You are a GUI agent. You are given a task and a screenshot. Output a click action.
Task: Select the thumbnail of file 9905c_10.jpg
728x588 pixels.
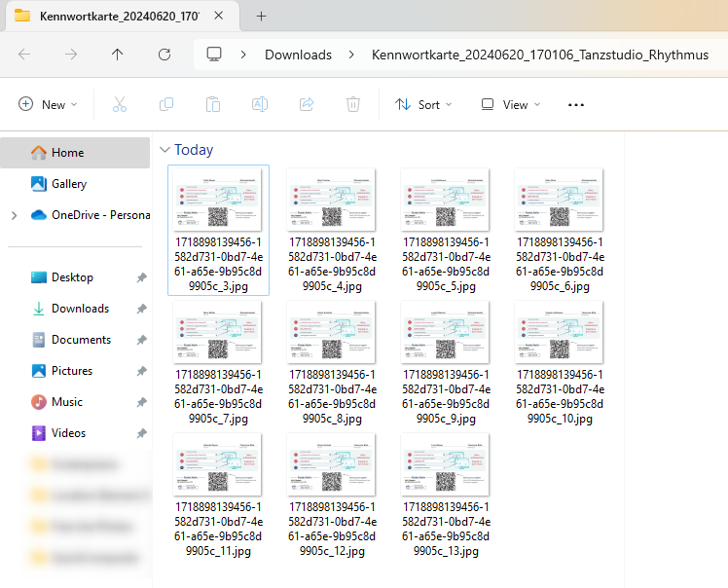[x=559, y=332]
